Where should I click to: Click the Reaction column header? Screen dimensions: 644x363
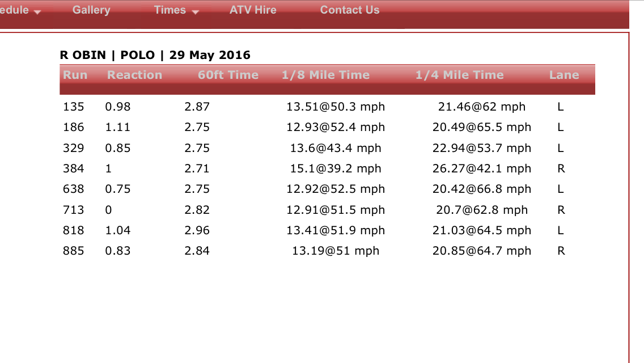pos(134,75)
